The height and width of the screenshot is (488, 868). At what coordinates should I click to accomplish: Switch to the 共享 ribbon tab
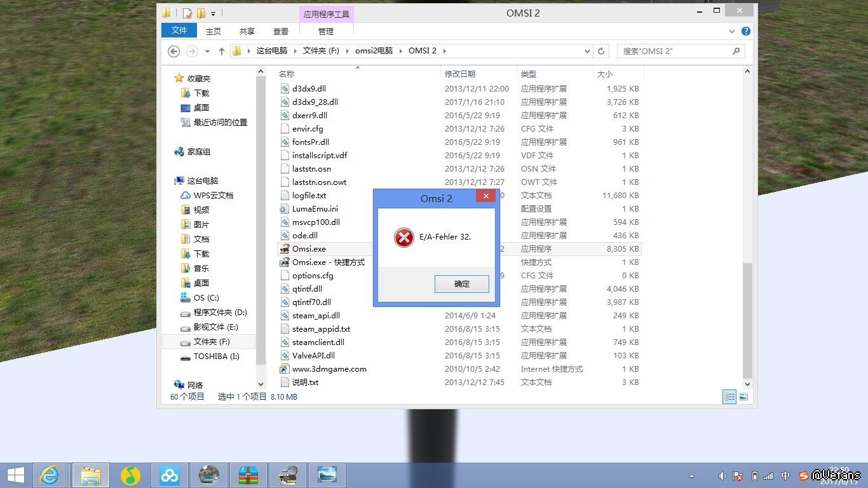tap(247, 31)
